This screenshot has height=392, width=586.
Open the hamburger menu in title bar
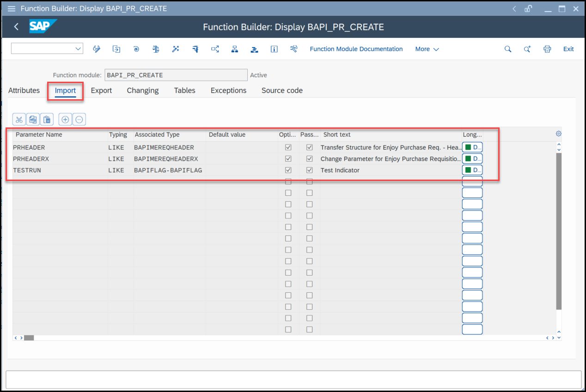pos(12,9)
